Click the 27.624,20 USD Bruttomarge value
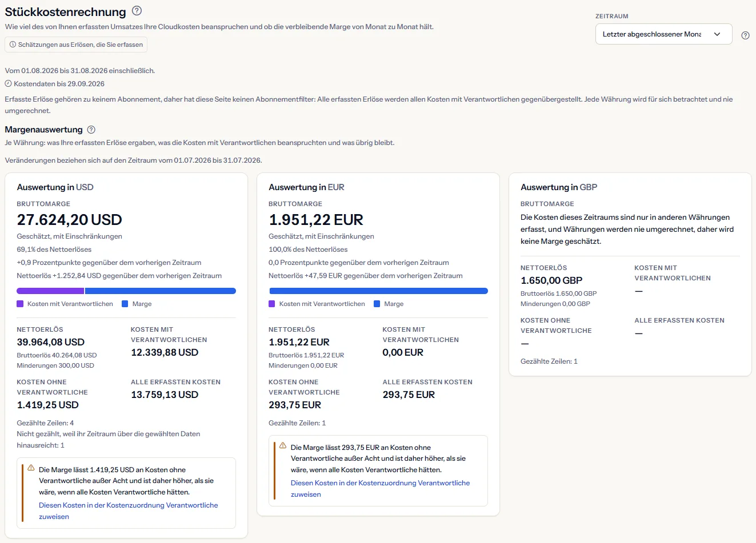Screen dimensions: 756x543 click(70, 220)
